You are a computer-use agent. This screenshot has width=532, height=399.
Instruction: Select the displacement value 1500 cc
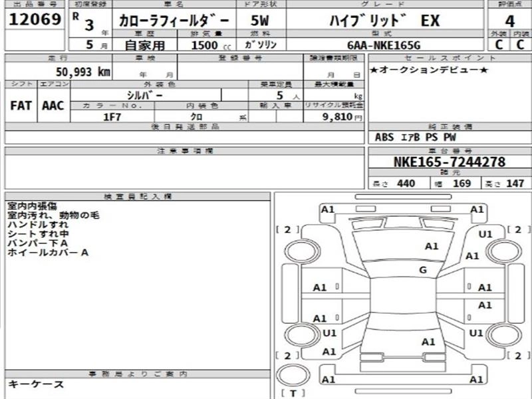[x=210, y=45]
